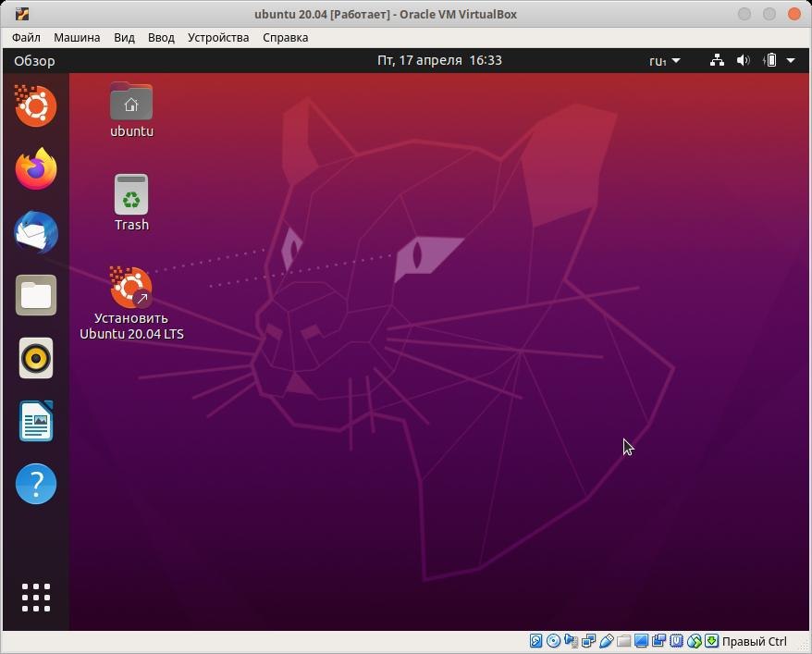The height and width of the screenshot is (654, 812).
Task: Open the Файл menu
Action: (26, 38)
